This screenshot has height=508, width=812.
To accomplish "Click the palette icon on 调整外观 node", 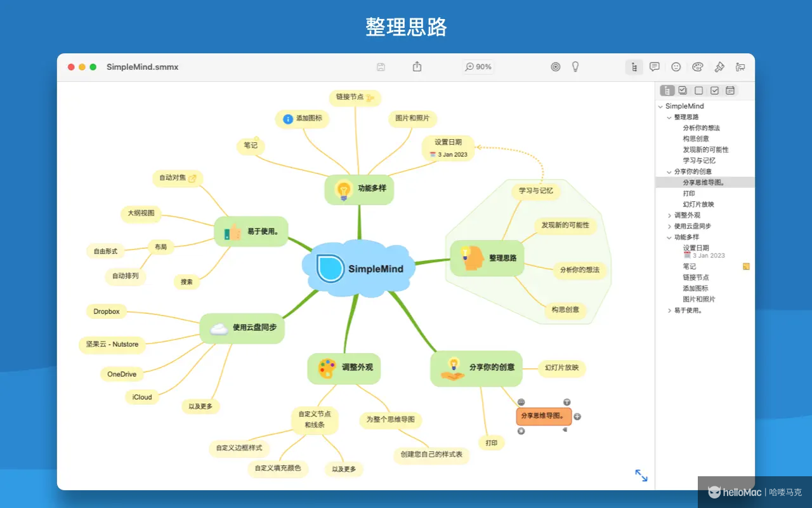I will pyautogui.click(x=327, y=368).
